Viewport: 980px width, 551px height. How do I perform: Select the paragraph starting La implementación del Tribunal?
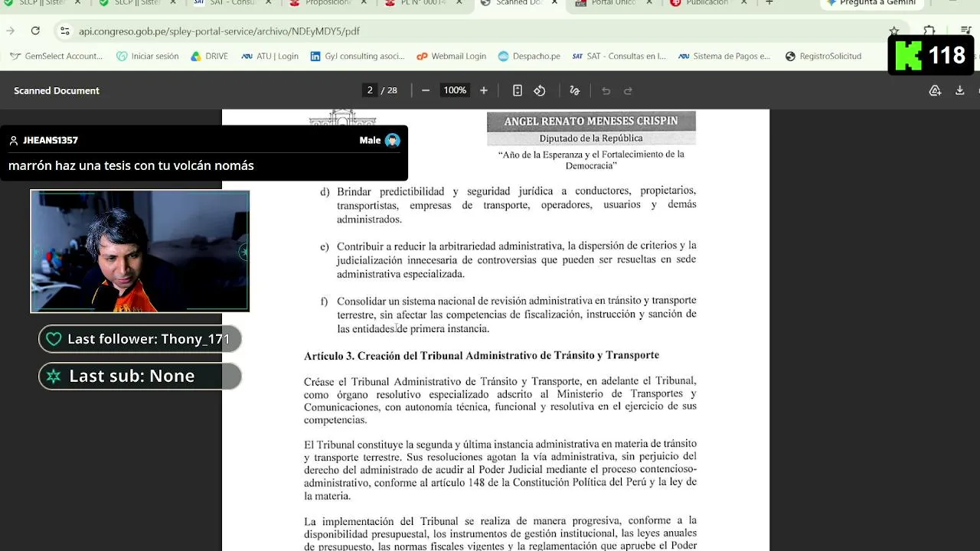coord(500,533)
